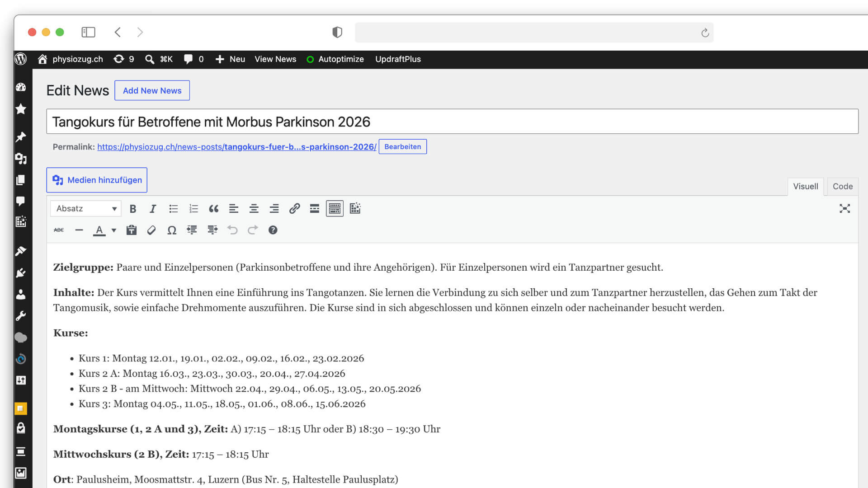Toggle the second toolbar row (kitchen sink)
Screen dimensions: 868x488
(335, 209)
